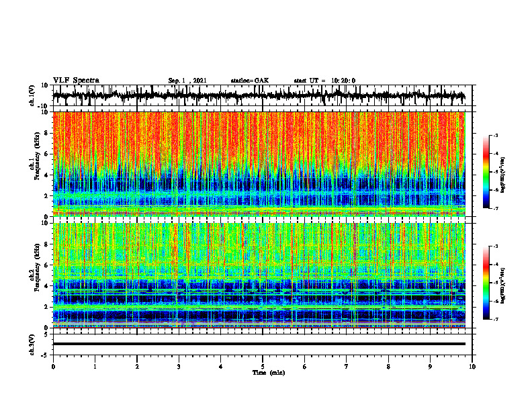This screenshot has width=532, height=411.
Task: Click the time axis tick label "2"
Action: (x=137, y=367)
